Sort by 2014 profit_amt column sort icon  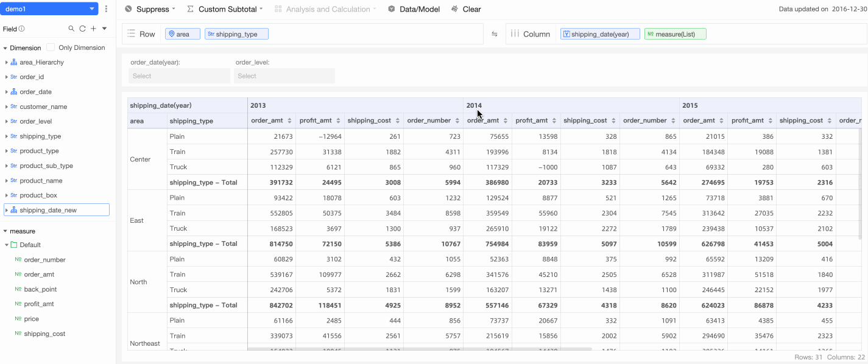coord(554,121)
